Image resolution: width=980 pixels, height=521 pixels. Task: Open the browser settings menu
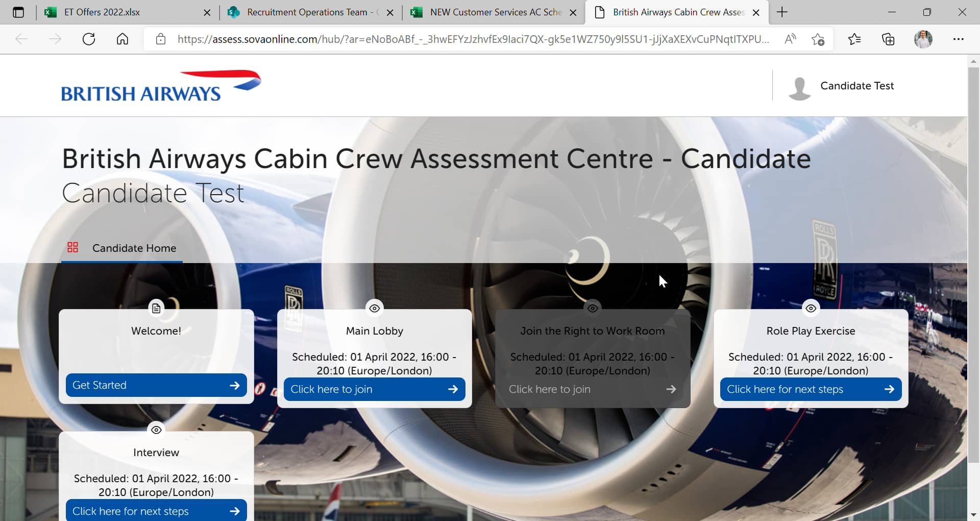[959, 39]
